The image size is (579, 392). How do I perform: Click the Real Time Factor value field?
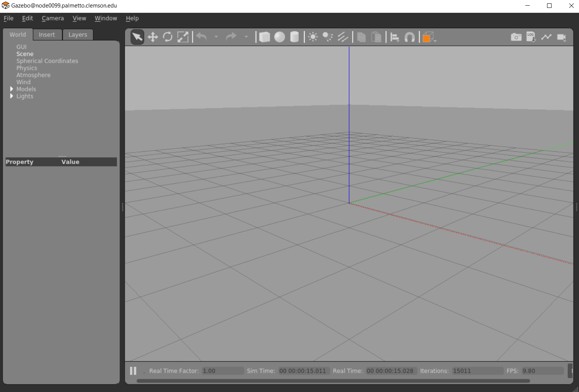click(x=223, y=371)
